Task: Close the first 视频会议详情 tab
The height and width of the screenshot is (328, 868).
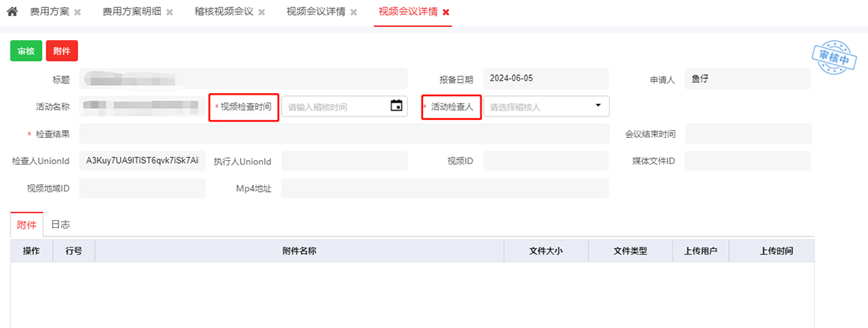Action: tap(354, 13)
